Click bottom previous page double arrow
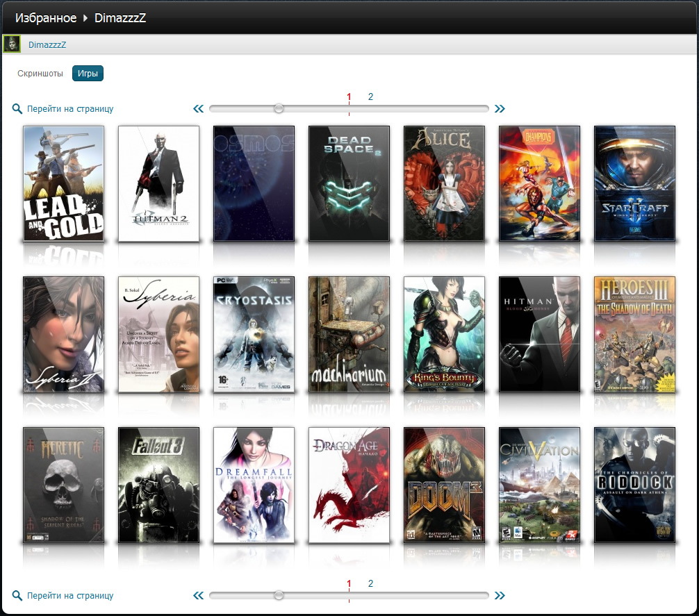Viewport: 699px width, 616px height. tap(199, 595)
